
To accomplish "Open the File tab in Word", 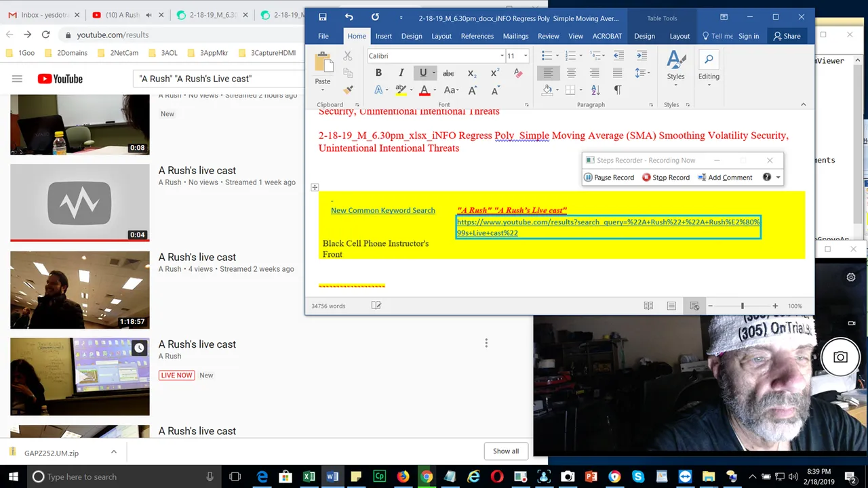I will coord(323,36).
